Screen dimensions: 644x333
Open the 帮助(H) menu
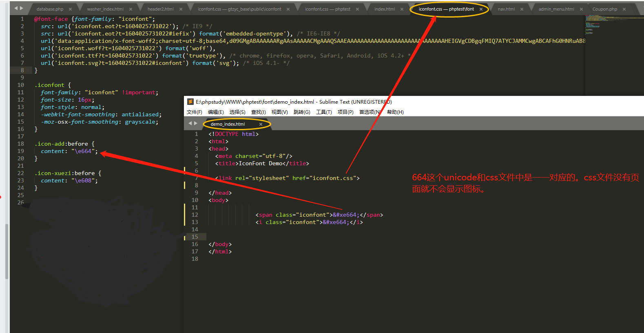[x=395, y=112]
